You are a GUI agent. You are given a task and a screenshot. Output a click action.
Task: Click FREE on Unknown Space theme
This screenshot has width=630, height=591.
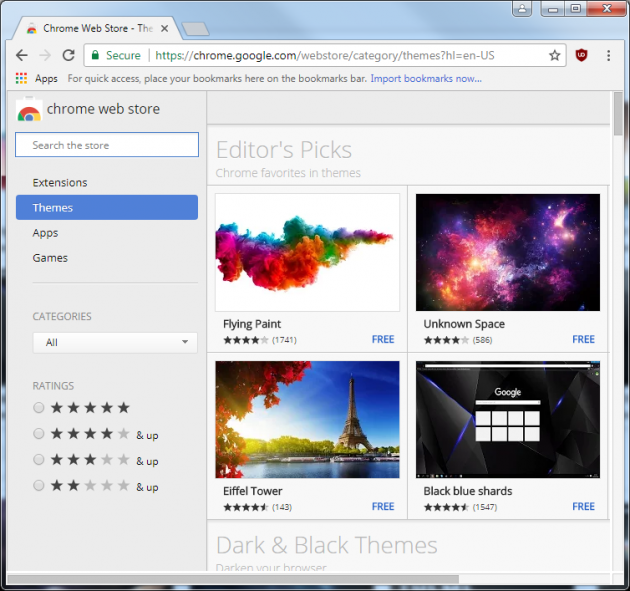point(583,339)
